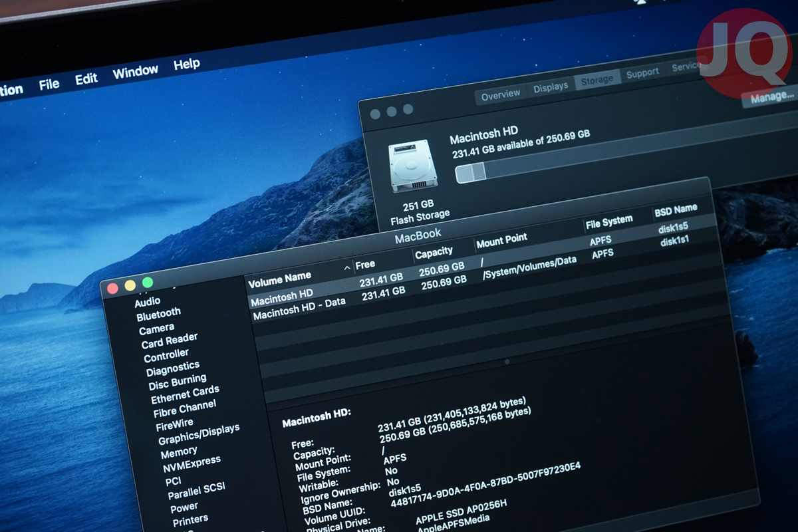Viewport: 798px width, 532px height.
Task: Click the Manage... storage button
Action: [772, 98]
